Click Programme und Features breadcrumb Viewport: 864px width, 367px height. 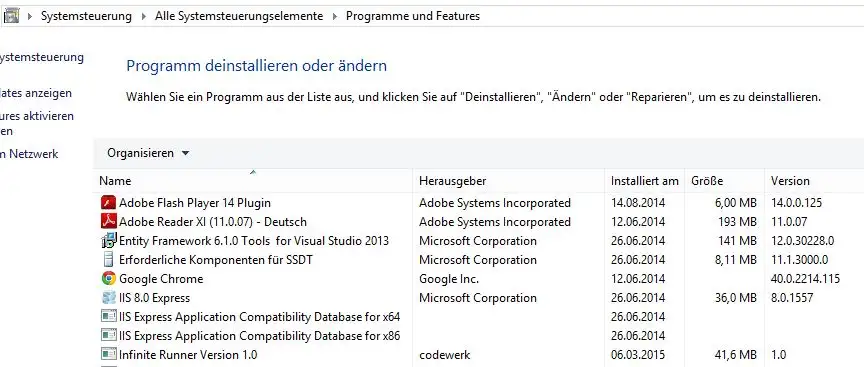point(413,16)
